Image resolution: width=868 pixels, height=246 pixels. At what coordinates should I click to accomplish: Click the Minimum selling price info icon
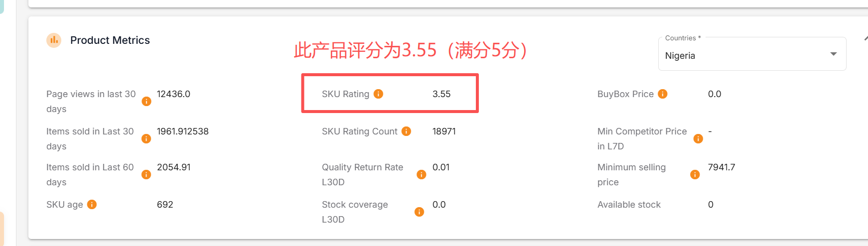(x=695, y=174)
